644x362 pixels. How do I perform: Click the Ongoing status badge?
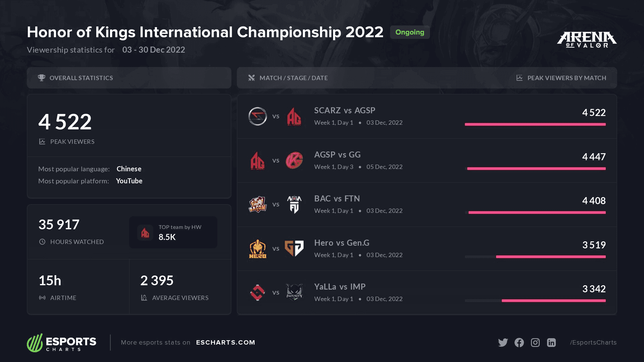point(410,32)
